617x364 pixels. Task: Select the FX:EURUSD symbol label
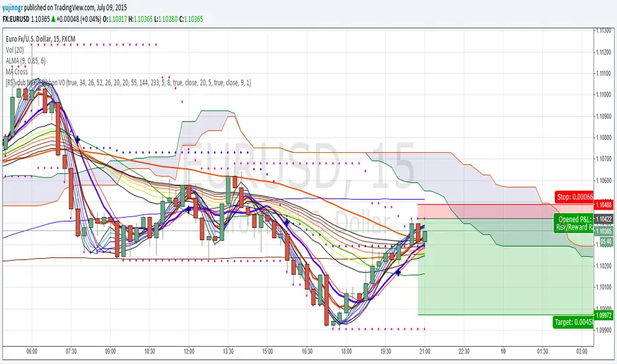[16, 19]
